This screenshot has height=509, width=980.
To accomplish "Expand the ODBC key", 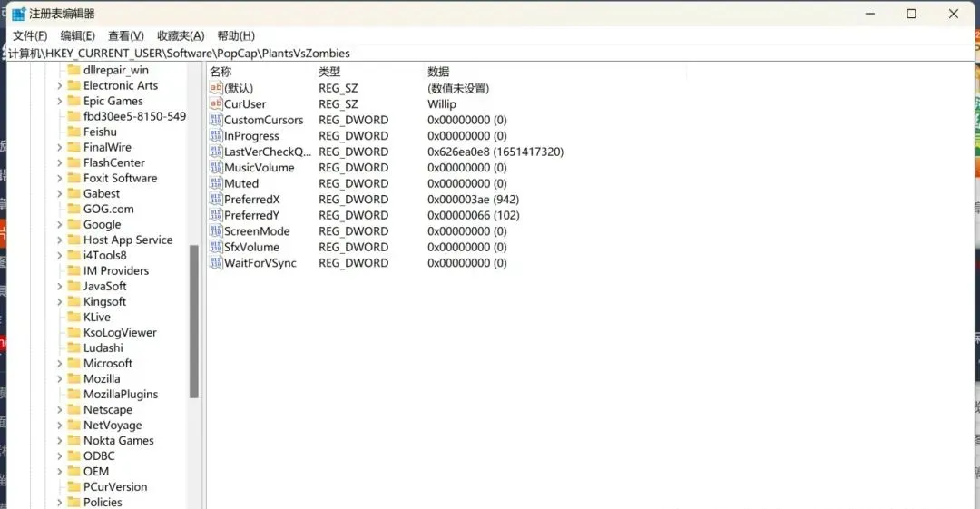I will [x=59, y=455].
